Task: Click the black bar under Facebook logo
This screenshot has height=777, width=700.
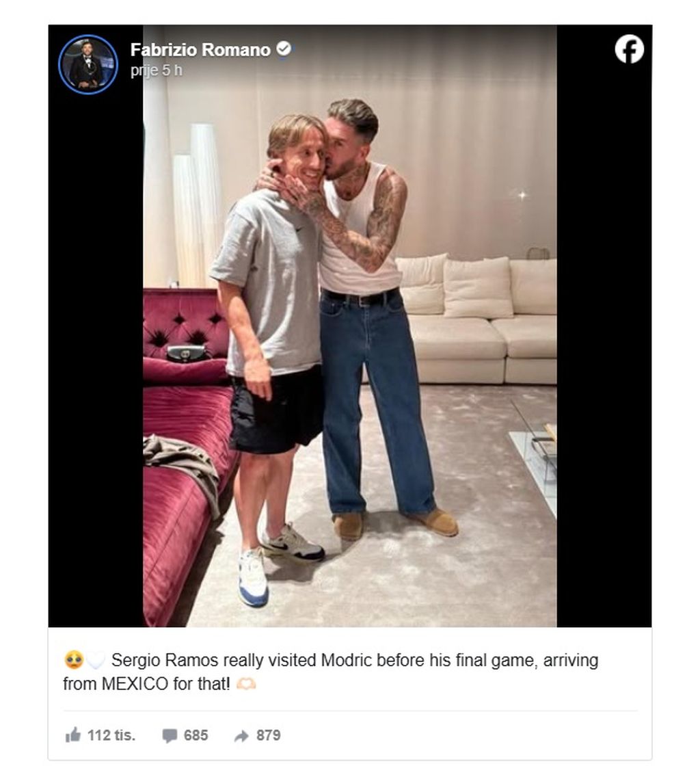Action: [x=604, y=342]
